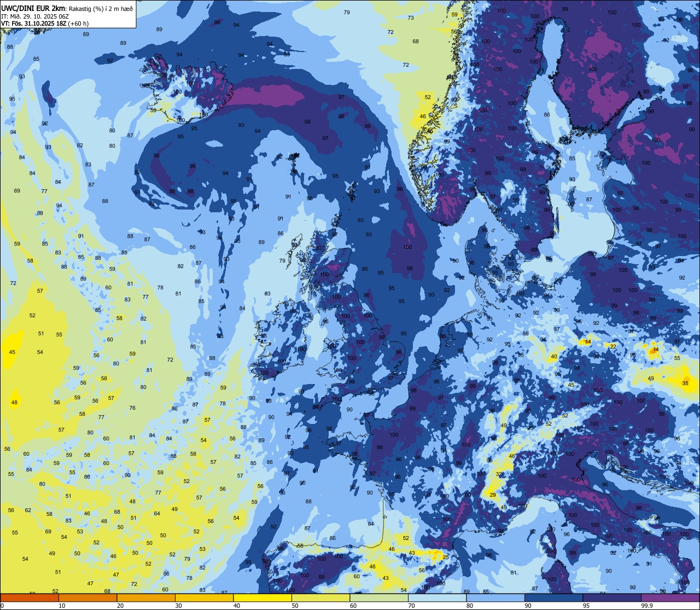Image resolution: width=700 pixels, height=610 pixels.
Task: Click the 70–80 pale blue legend swatch
Action: click(437, 597)
